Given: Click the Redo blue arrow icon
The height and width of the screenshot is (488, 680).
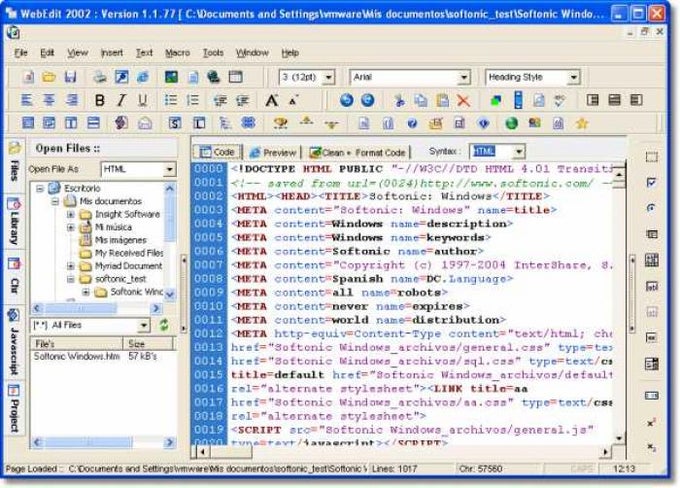Looking at the screenshot, I should click(367, 100).
